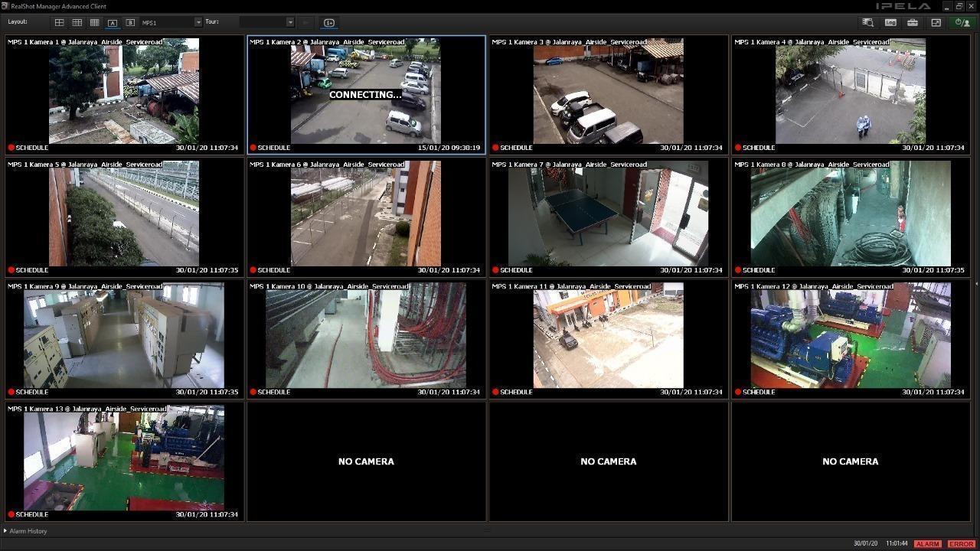Open the Tour dropdown list
Image resolution: width=980 pixels, height=551 pixels.
pos(289,23)
